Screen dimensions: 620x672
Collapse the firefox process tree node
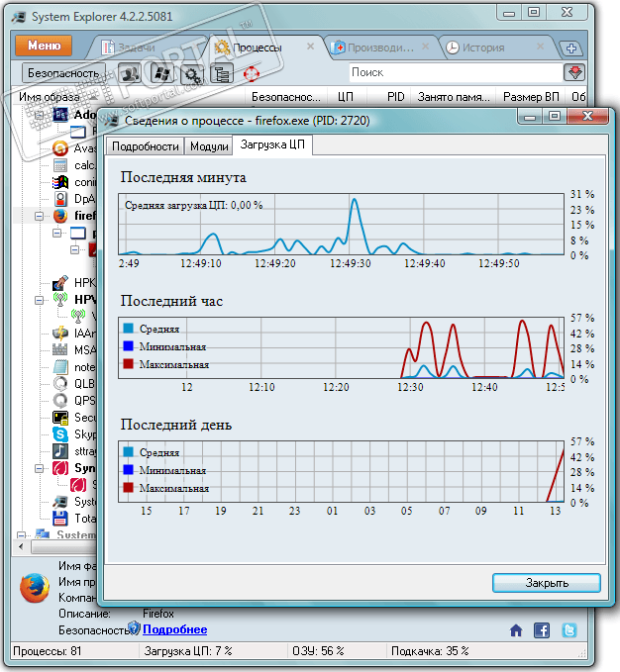coord(39,216)
